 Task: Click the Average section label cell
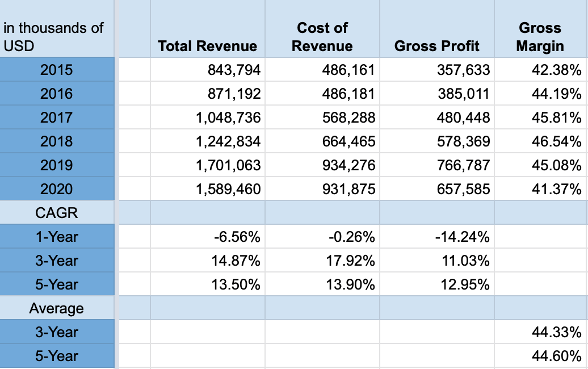click(x=56, y=308)
